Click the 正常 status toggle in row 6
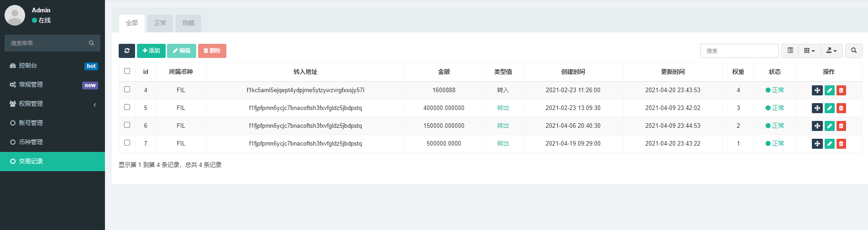The width and height of the screenshot is (868, 230). coord(774,126)
